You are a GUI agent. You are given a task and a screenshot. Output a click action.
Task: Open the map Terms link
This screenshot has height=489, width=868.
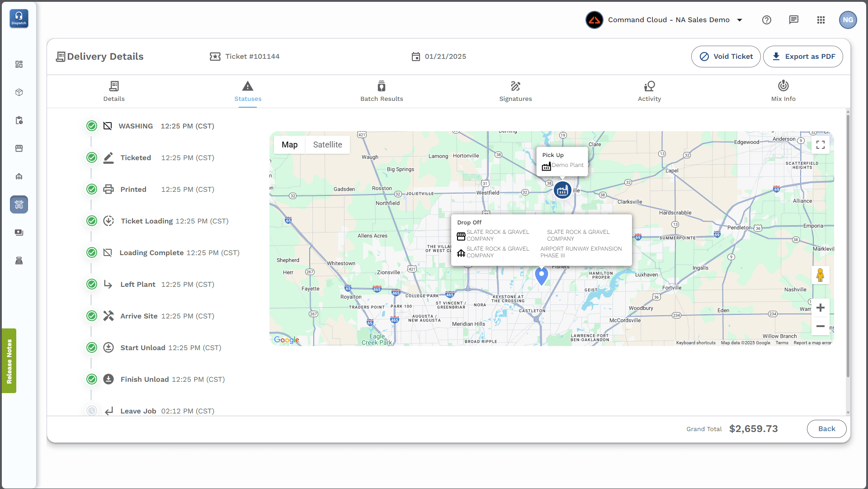pos(782,343)
